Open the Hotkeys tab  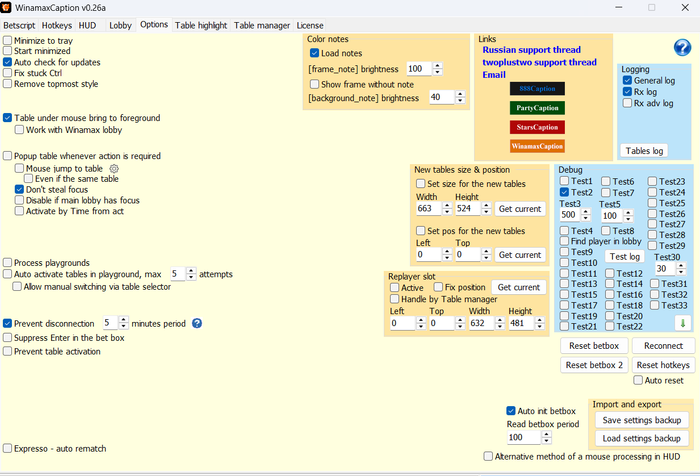tap(57, 25)
